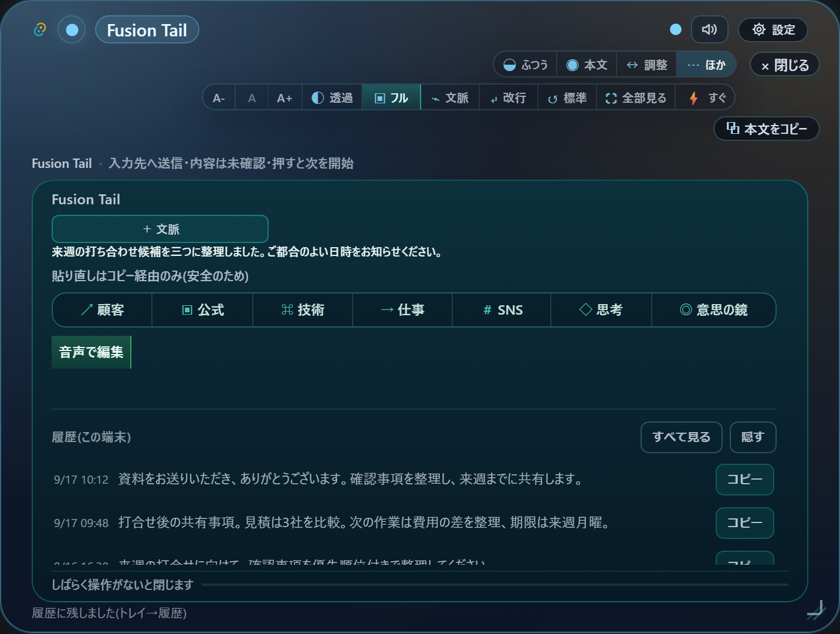Copy the 9/17 10:12 history entry
The height and width of the screenshot is (634, 840).
tap(745, 480)
